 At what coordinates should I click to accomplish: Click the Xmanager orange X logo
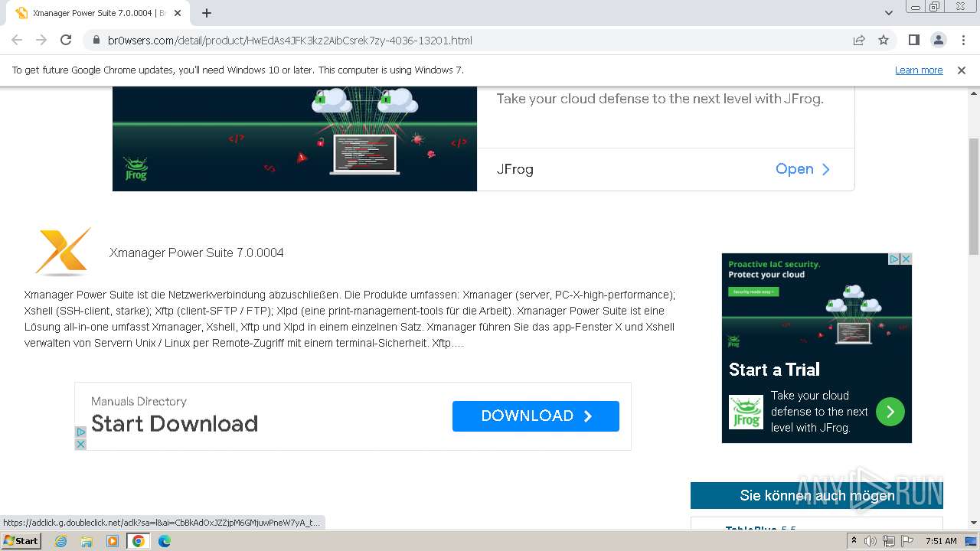click(x=63, y=251)
